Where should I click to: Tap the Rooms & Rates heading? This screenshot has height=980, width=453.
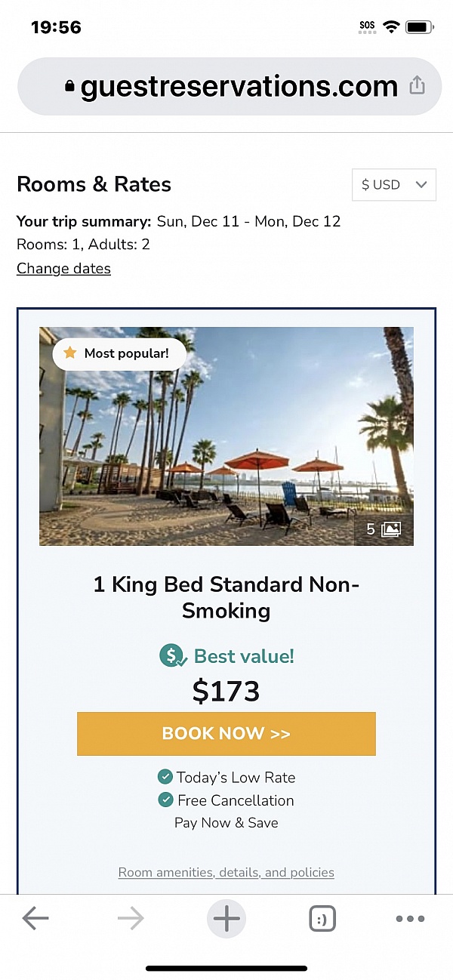[94, 183]
